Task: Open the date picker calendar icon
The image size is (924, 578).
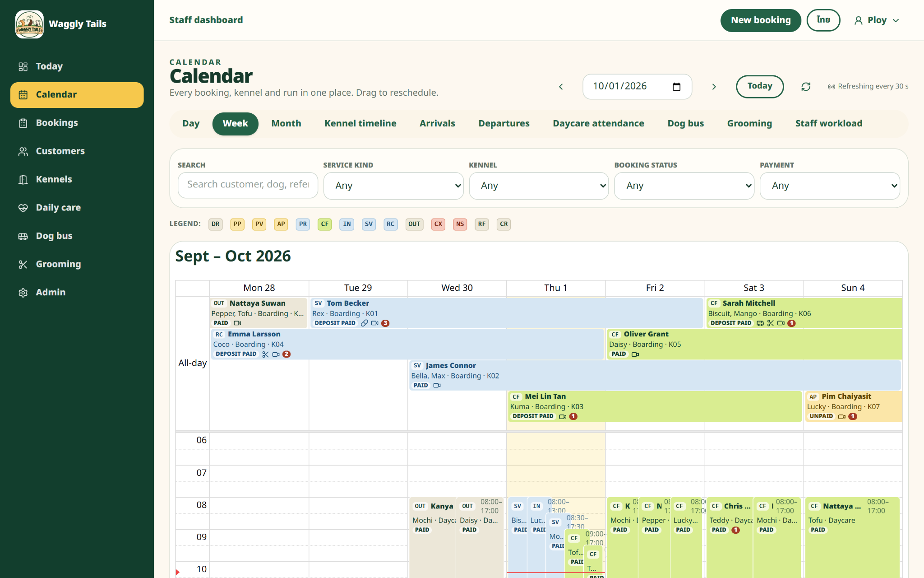Action: point(676,87)
